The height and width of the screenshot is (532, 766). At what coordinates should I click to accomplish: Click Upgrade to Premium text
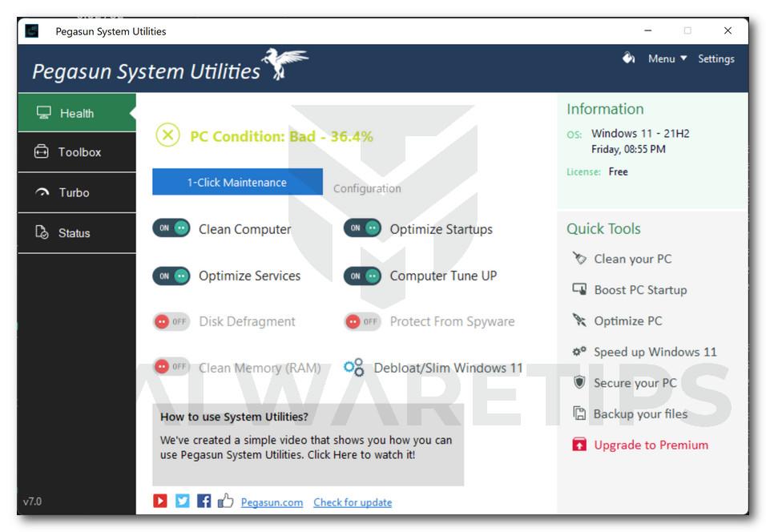point(651,445)
